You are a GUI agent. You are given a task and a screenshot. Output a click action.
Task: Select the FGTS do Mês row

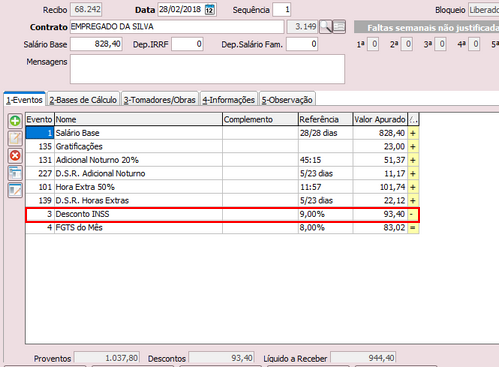pos(222,228)
